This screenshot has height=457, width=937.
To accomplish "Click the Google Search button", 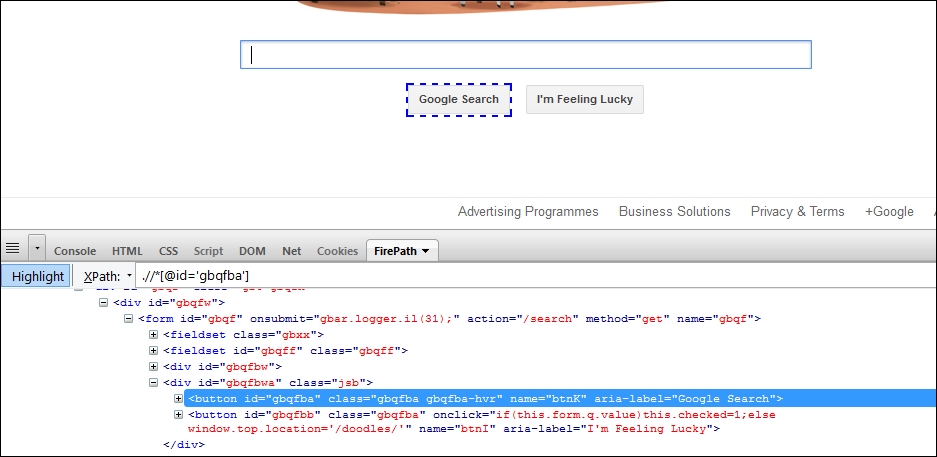I will click(x=459, y=99).
